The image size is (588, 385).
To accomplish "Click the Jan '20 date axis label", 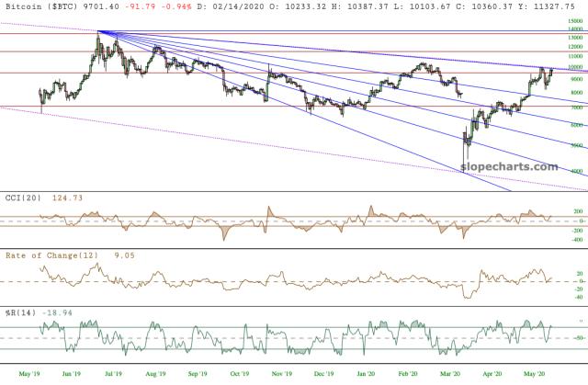I will (366, 374).
